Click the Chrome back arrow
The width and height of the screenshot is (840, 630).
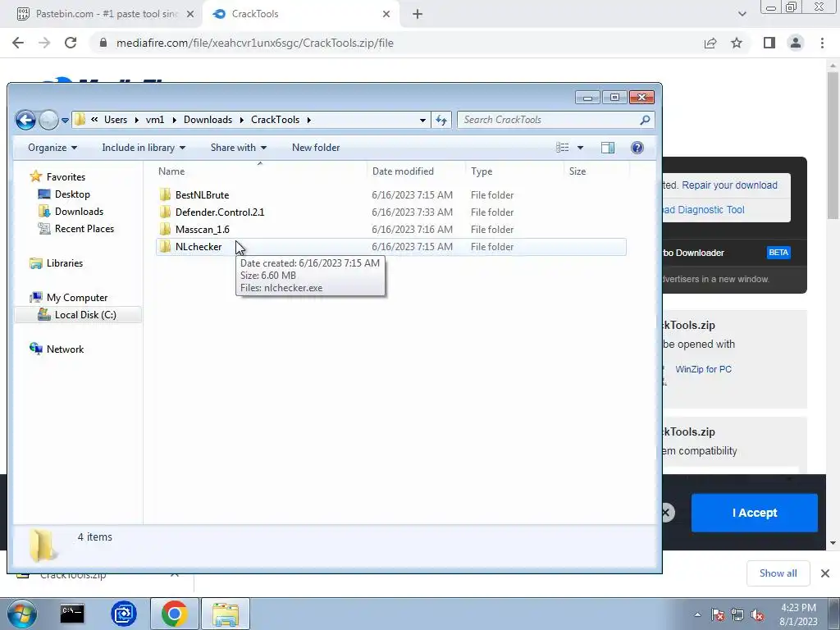18,43
